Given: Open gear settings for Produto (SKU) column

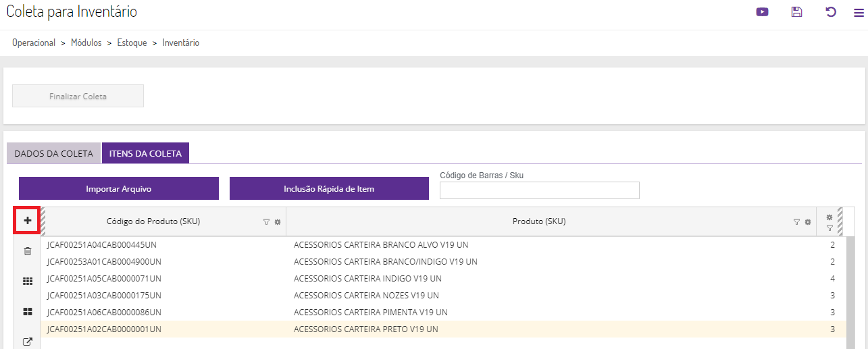Looking at the screenshot, I should 807,221.
